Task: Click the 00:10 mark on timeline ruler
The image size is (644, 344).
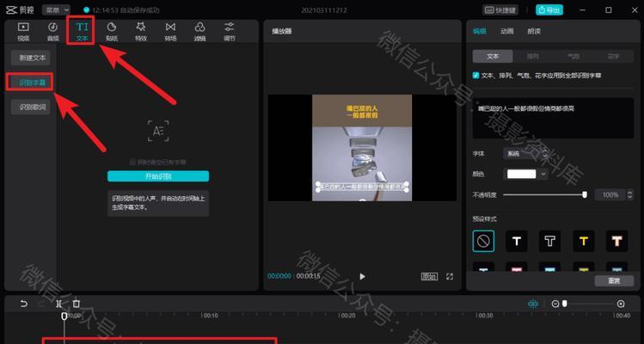Action: click(211, 316)
